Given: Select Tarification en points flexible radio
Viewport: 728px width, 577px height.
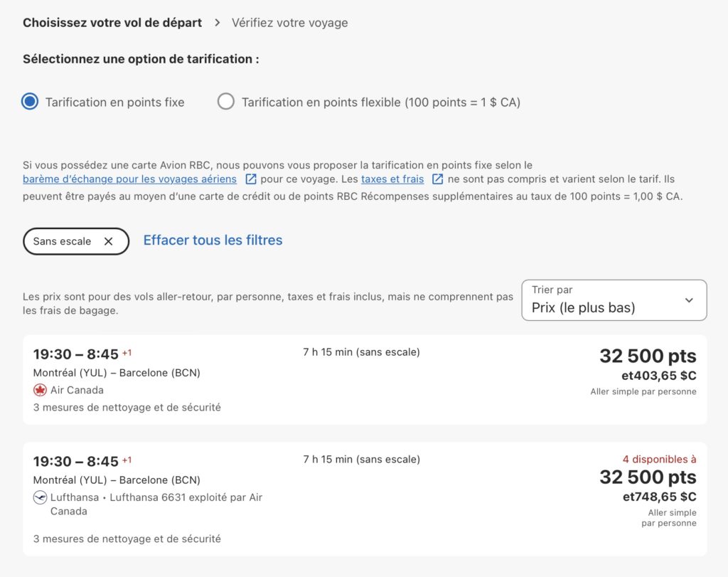Looking at the screenshot, I should click(x=226, y=102).
